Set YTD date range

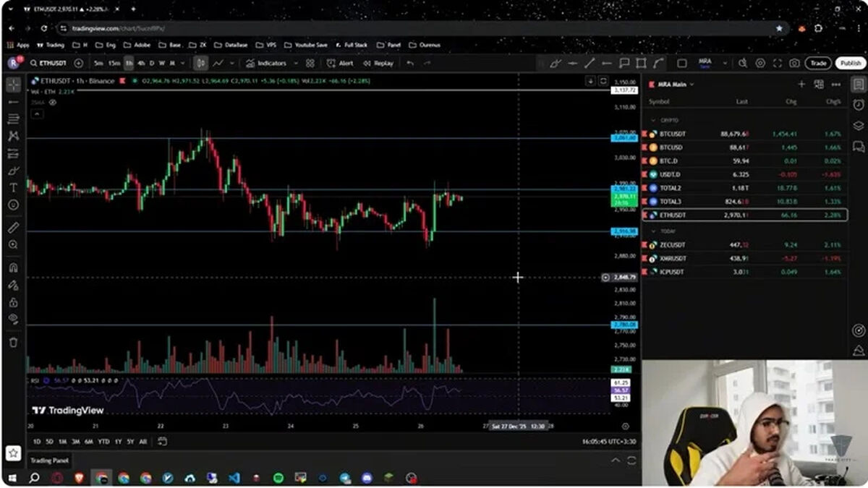(x=103, y=442)
